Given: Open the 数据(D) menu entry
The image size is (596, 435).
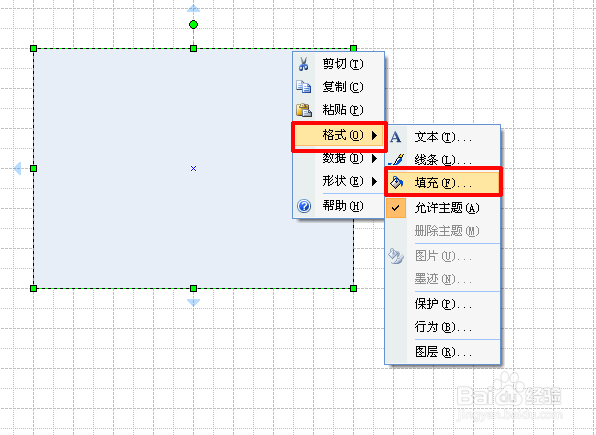Looking at the screenshot, I should coord(338,158).
